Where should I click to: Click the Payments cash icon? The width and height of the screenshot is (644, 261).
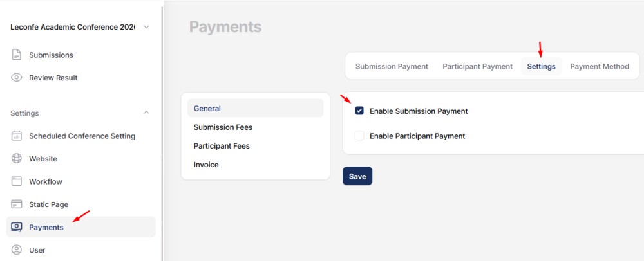17,227
